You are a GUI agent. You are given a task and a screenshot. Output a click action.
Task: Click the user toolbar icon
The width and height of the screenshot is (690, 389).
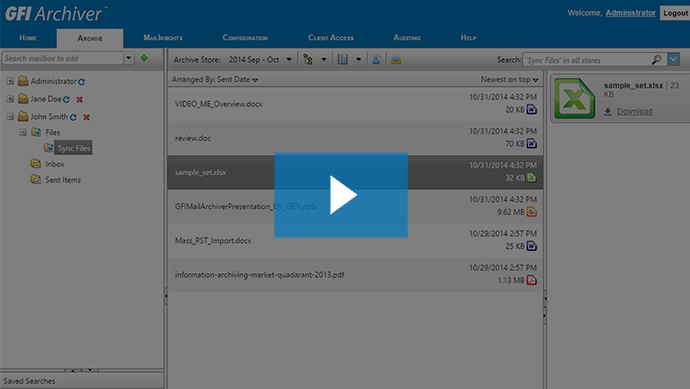pos(376,59)
